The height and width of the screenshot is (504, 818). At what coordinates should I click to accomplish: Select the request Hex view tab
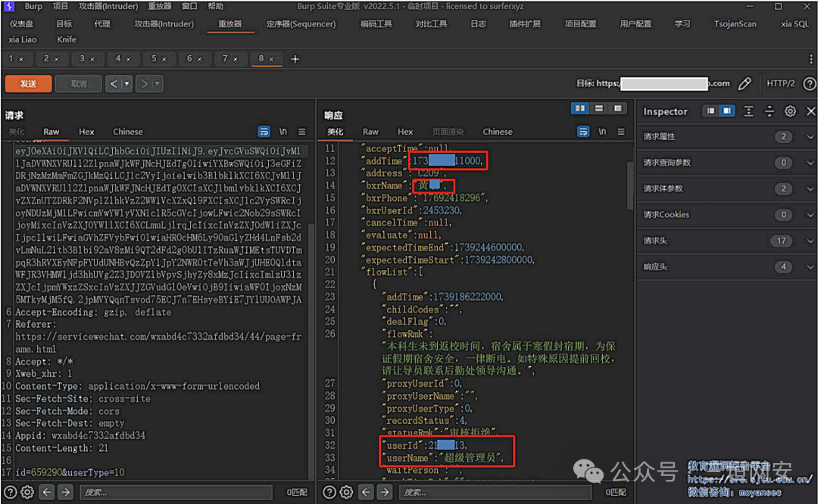86,132
